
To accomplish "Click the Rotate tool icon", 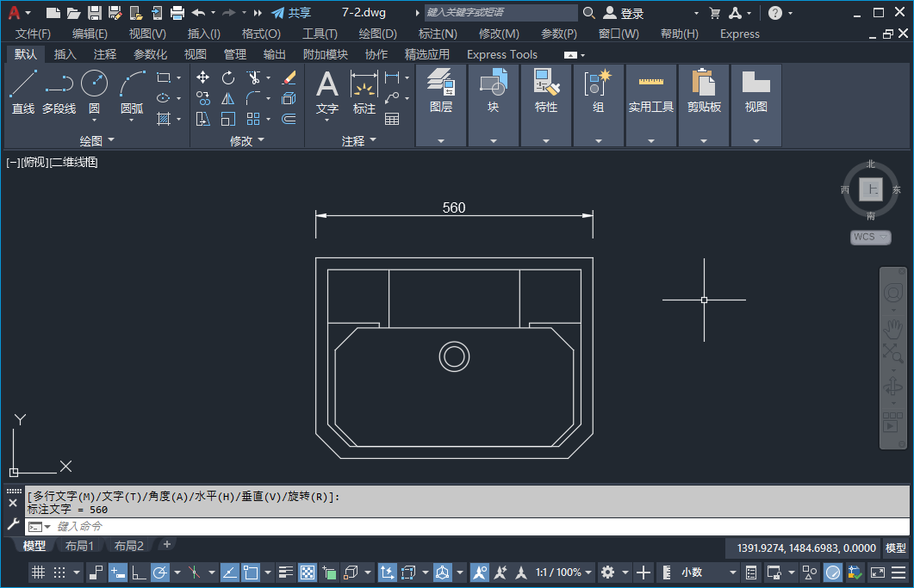I will (228, 77).
